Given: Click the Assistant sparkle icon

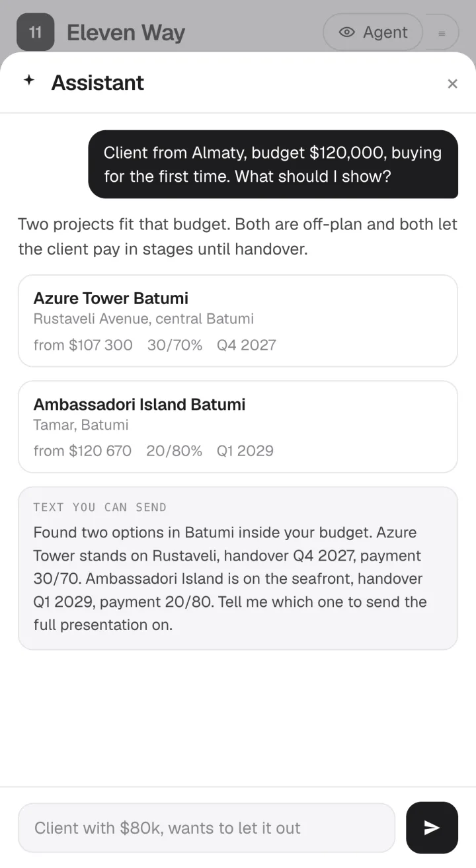Looking at the screenshot, I should (29, 81).
